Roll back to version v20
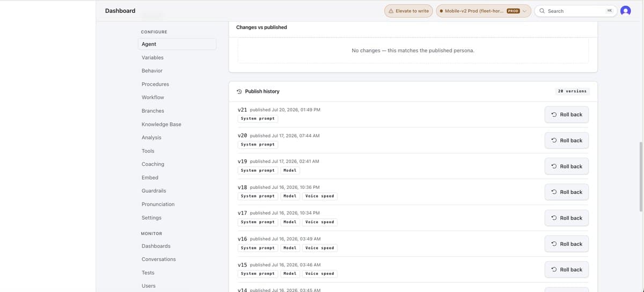The image size is (644, 292). click(567, 141)
